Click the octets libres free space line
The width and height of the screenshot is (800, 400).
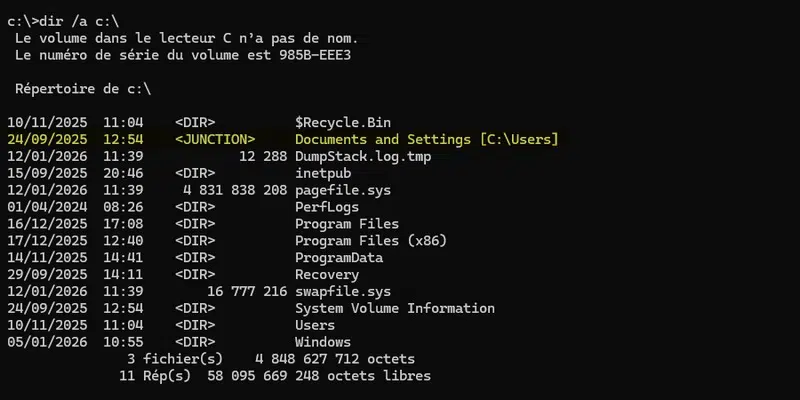click(275, 375)
